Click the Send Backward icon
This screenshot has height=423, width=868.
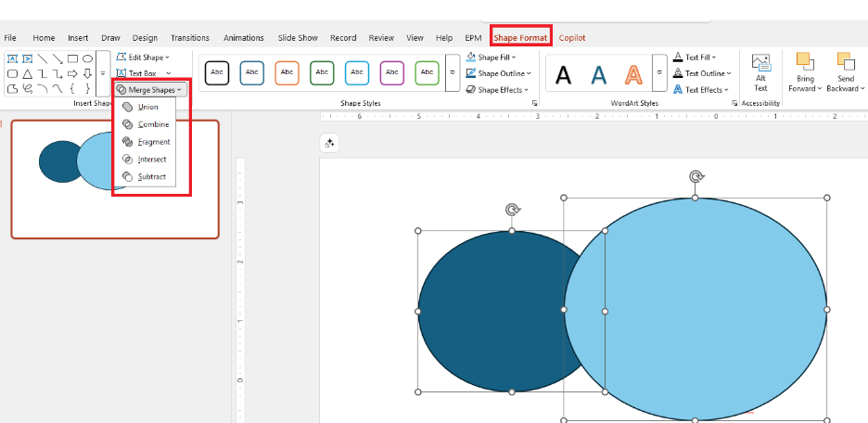(x=846, y=61)
